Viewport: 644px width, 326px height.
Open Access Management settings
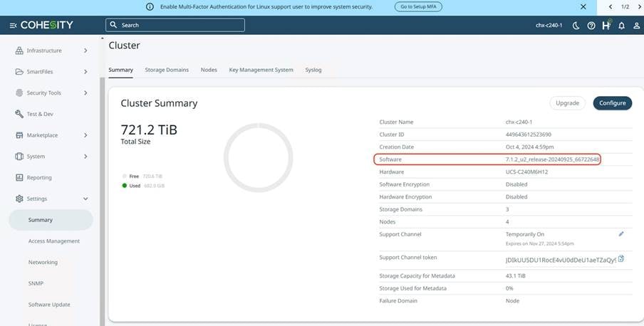(x=54, y=241)
